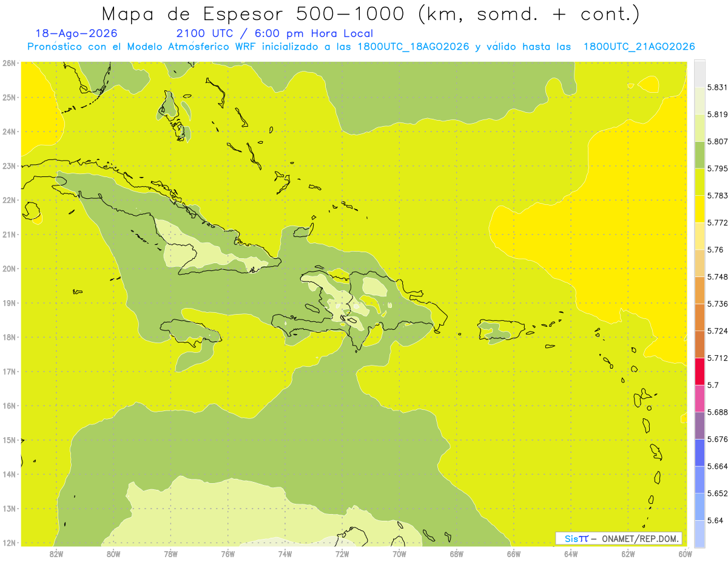The image size is (728, 562).
Task: Click the "ONAMET/REP.DOM." credit label
Action: 641,538
